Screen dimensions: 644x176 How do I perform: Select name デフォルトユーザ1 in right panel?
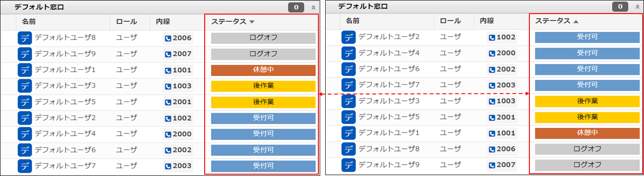(389, 133)
